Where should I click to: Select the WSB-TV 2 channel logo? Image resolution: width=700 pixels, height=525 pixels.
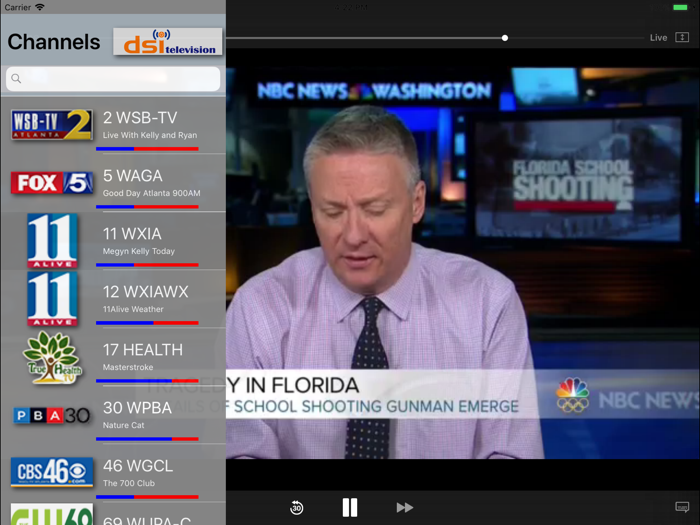[52, 125]
